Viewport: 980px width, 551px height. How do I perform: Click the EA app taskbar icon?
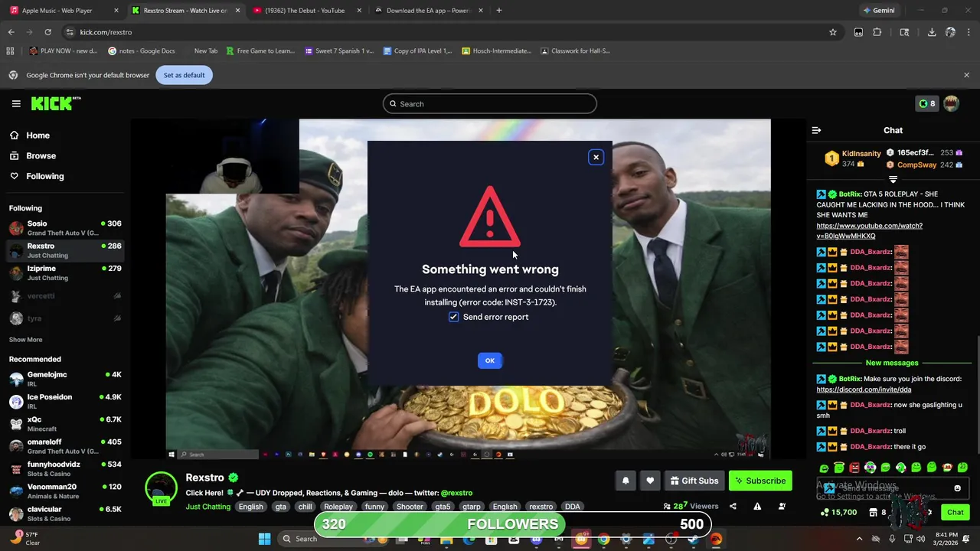(x=716, y=539)
